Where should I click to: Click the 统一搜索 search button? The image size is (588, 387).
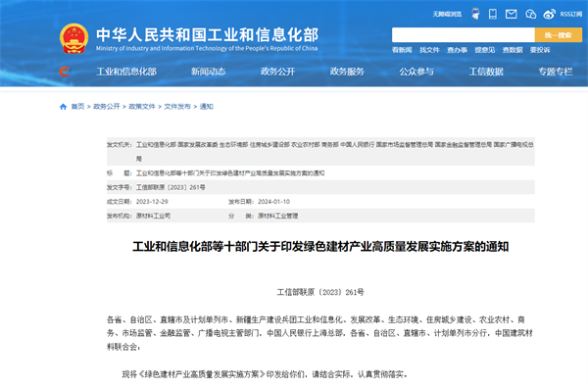[x=559, y=35]
